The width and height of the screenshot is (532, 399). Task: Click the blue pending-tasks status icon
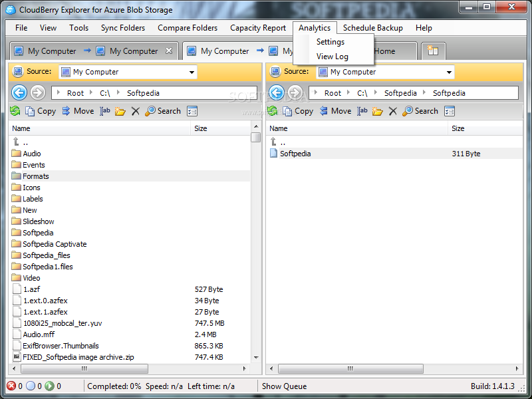click(x=31, y=386)
